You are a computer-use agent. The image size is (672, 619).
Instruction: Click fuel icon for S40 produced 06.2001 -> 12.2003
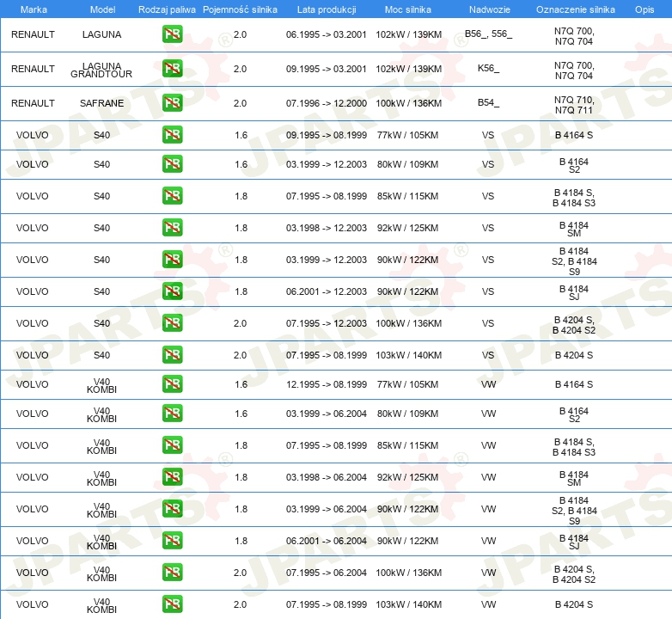172,291
